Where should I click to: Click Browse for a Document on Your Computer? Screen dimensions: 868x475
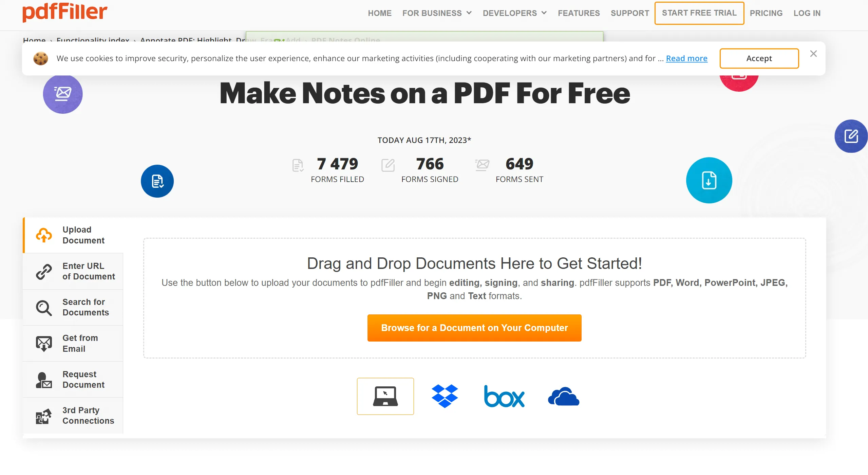tap(475, 328)
